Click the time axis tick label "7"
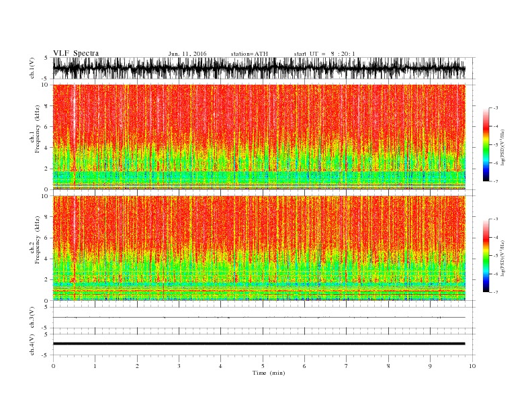The height and width of the screenshot is (411, 532). pos(347,366)
